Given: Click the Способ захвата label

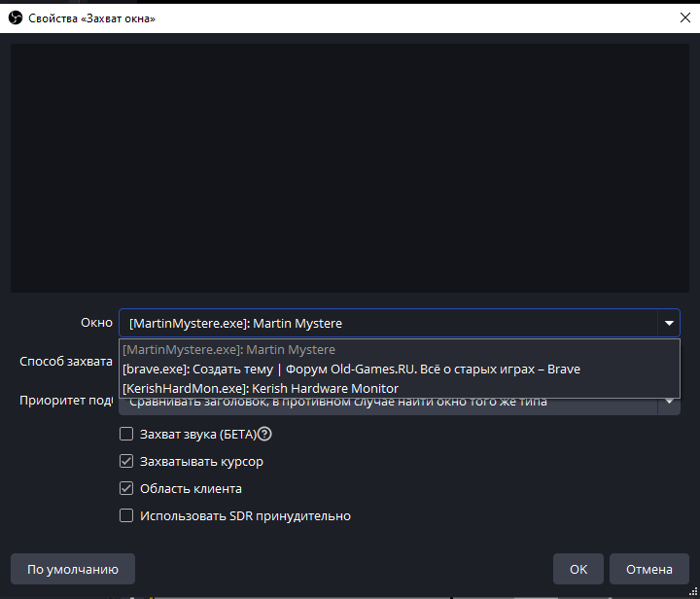Looking at the screenshot, I should pos(66,362).
